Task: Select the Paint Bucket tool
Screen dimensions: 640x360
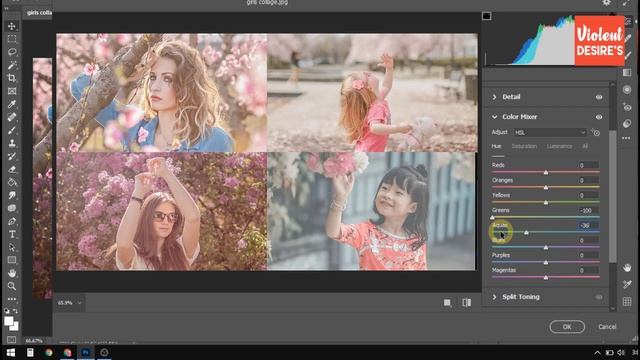Action: 12,182
